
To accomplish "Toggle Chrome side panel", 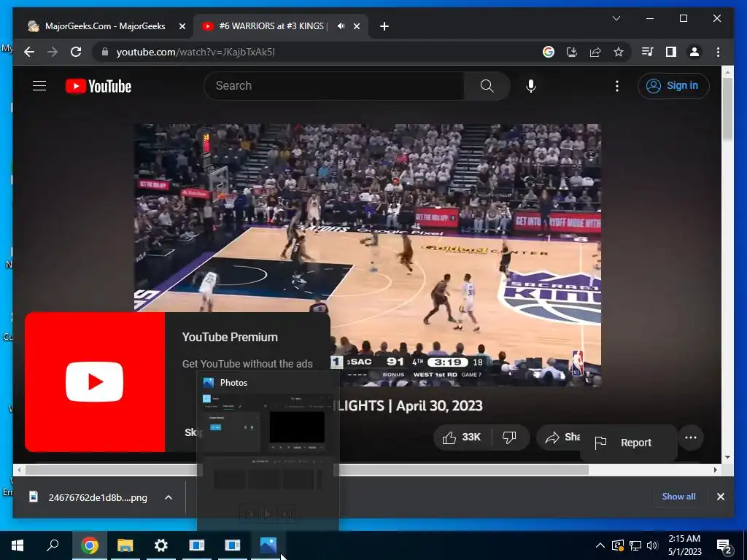I will tap(671, 52).
